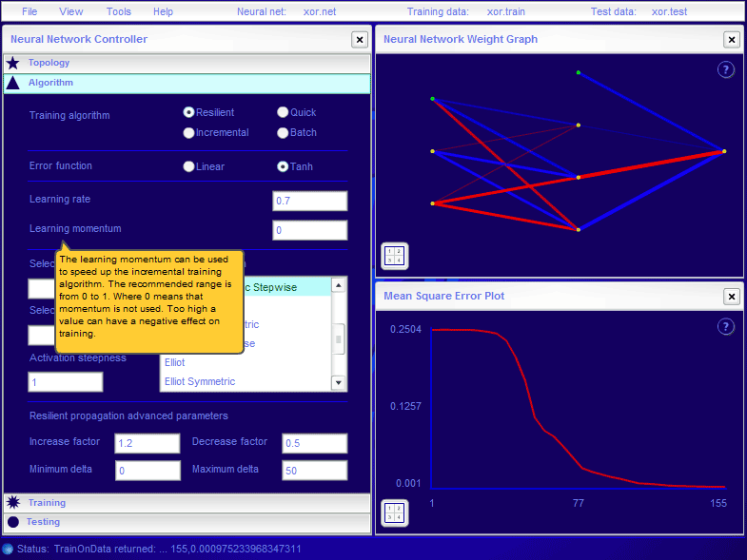This screenshot has width=747, height=560.
Task: Click the triangle icon beside Algorithm
Action: coord(13,83)
